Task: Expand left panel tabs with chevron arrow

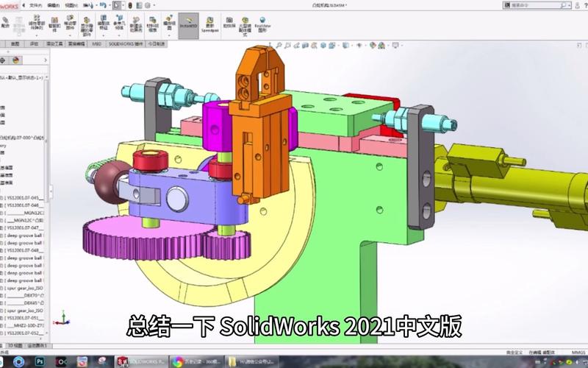Action: pos(46,60)
